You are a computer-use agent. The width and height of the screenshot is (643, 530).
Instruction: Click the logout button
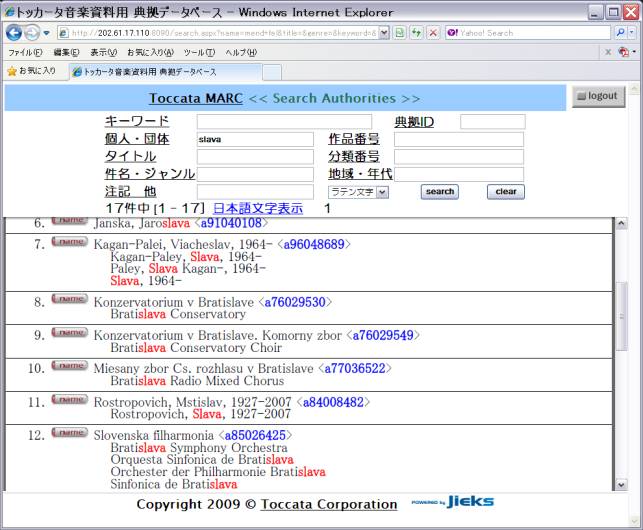pyautogui.click(x=598, y=96)
